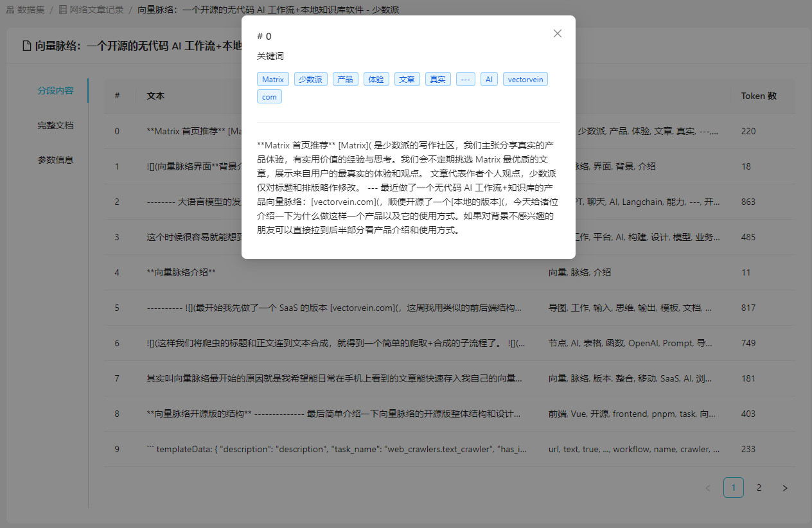The image size is (812, 528).
Task: Go to the next page with the arrow
Action: point(784,488)
